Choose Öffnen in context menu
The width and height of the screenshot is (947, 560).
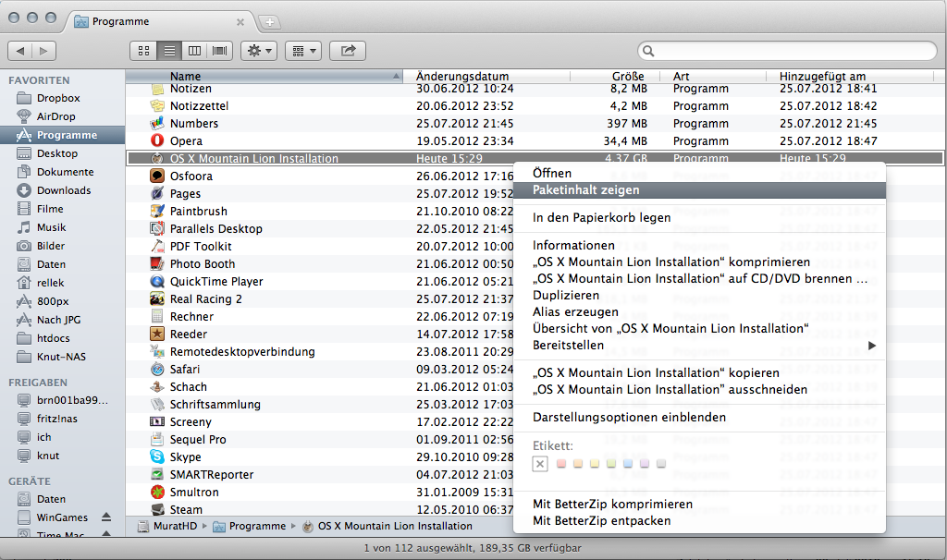[699, 173]
